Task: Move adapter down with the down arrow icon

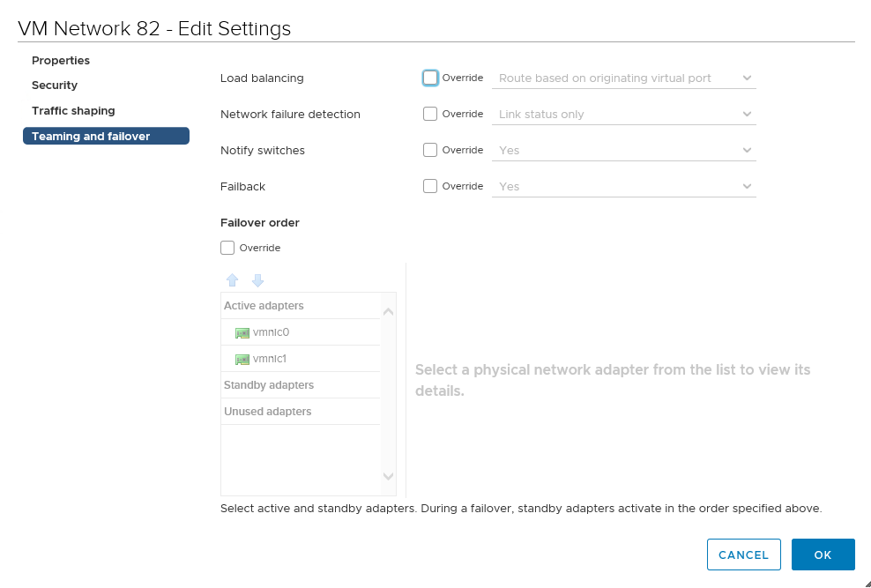Action: 257,280
